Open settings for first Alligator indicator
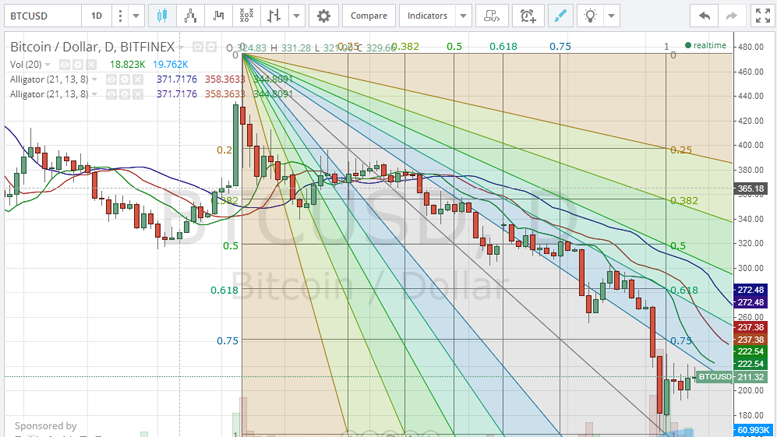Screen dimensions: 777x437 [x=125, y=79]
